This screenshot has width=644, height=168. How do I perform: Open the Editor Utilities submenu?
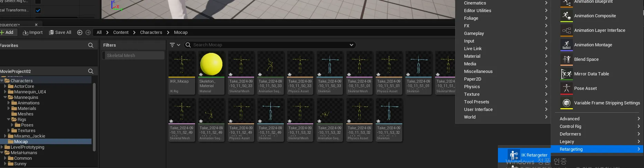[x=506, y=11]
